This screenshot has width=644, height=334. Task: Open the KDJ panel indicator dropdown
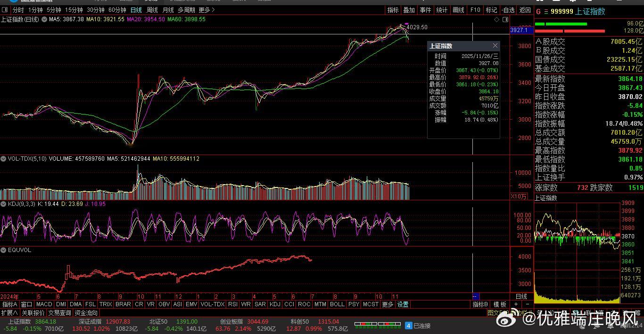3,204
